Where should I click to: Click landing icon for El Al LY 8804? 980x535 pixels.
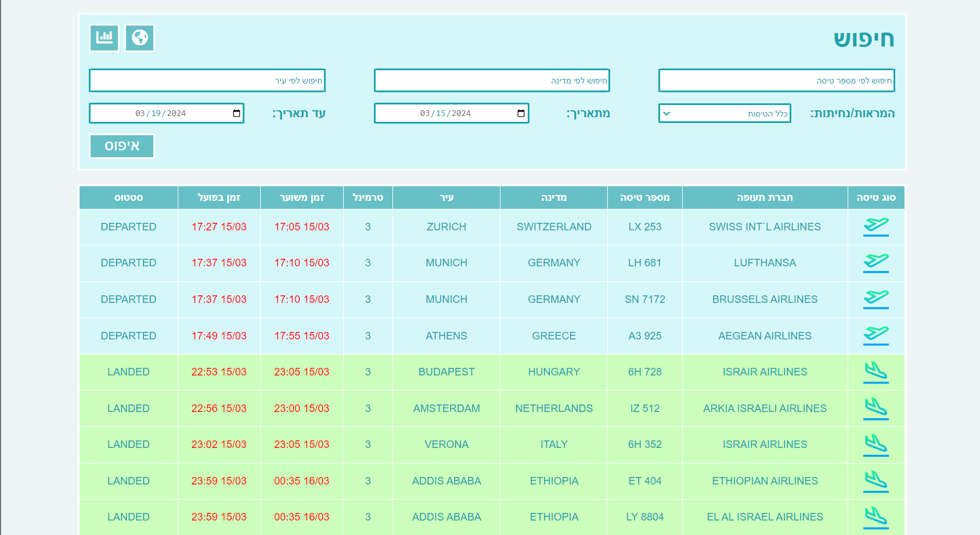click(x=875, y=517)
